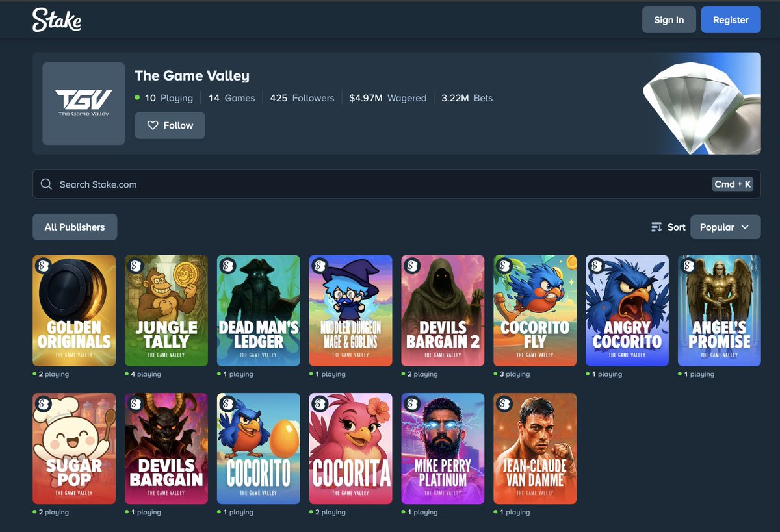Viewport: 780px width, 532px height.
Task: Click the Stake badge on Cocorito Fly
Action: [505, 266]
